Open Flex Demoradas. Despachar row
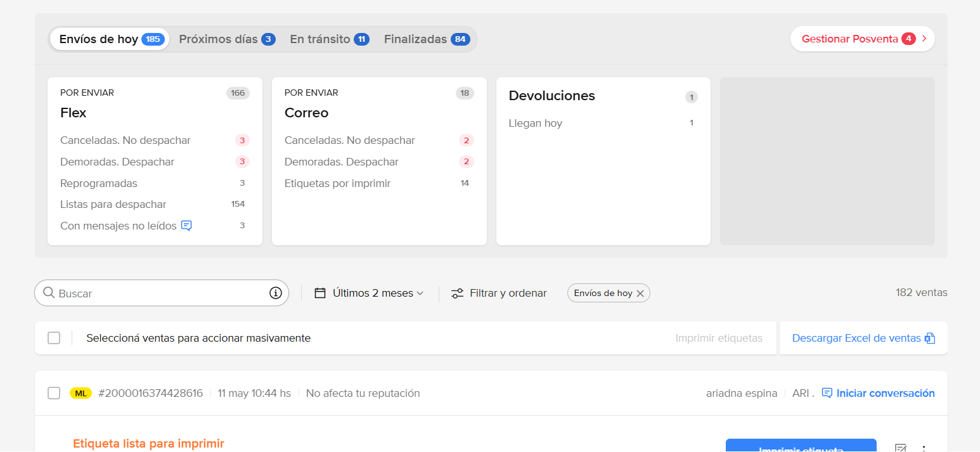This screenshot has width=980, height=452. click(x=155, y=162)
